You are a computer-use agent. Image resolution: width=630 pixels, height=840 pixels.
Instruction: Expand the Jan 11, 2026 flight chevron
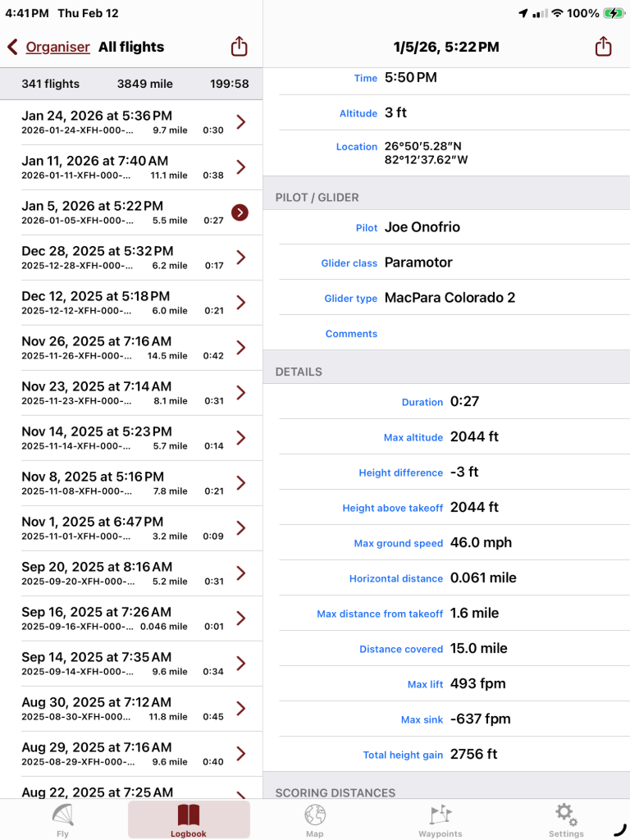click(240, 167)
